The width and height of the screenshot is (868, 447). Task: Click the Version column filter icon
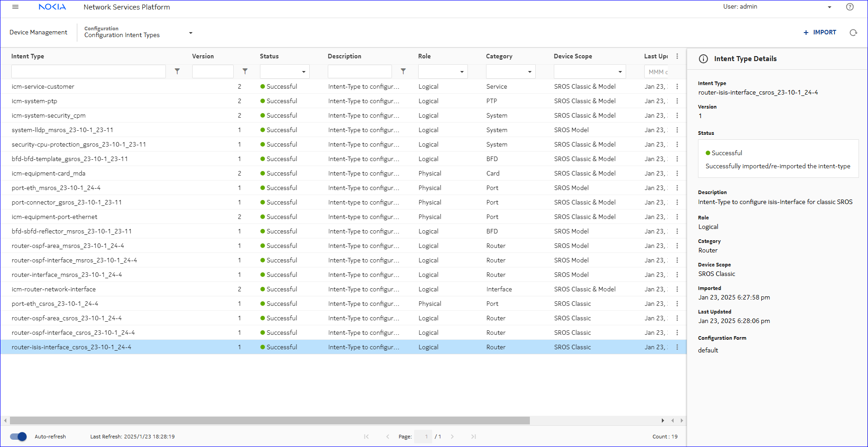(245, 71)
